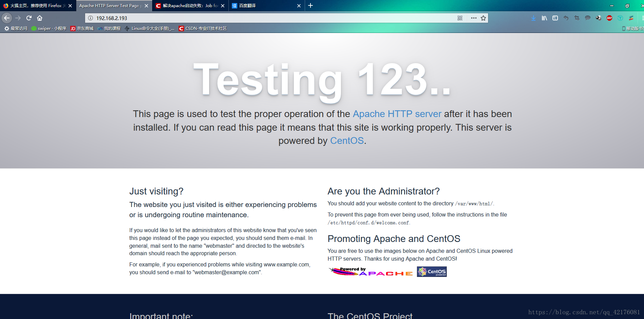644x319 pixels.
Task: Follow the CentOS link in the intro
Action: coord(347,140)
